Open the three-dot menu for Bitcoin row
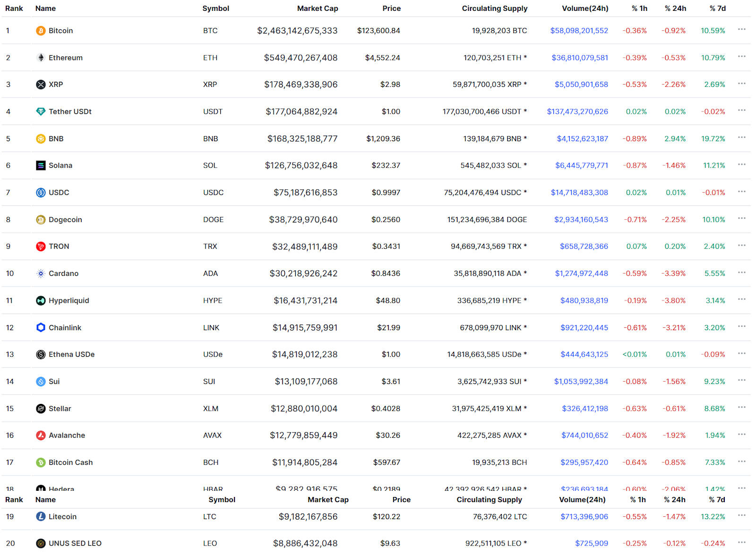Viewport: 756px width, 556px height. pos(741,30)
